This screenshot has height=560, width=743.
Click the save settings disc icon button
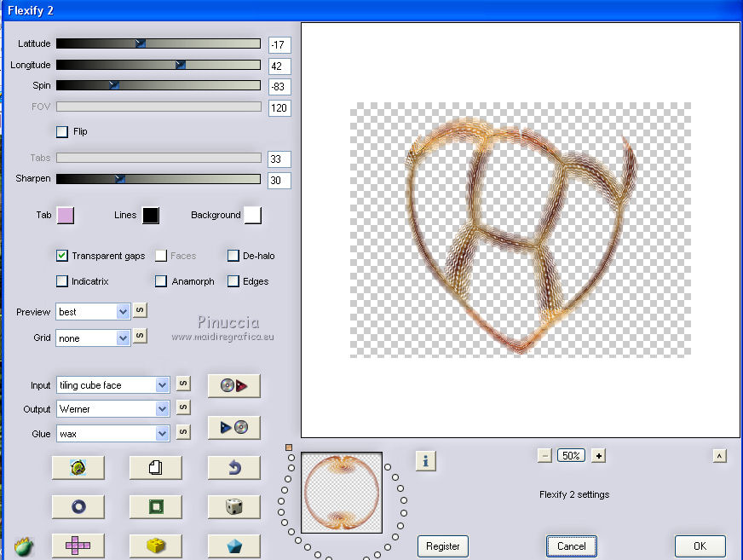[x=233, y=427]
